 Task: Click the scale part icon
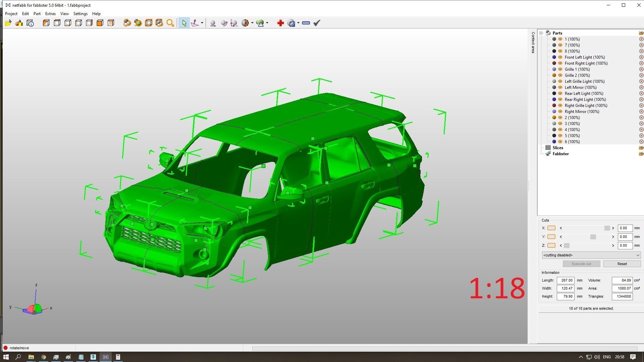(x=234, y=23)
